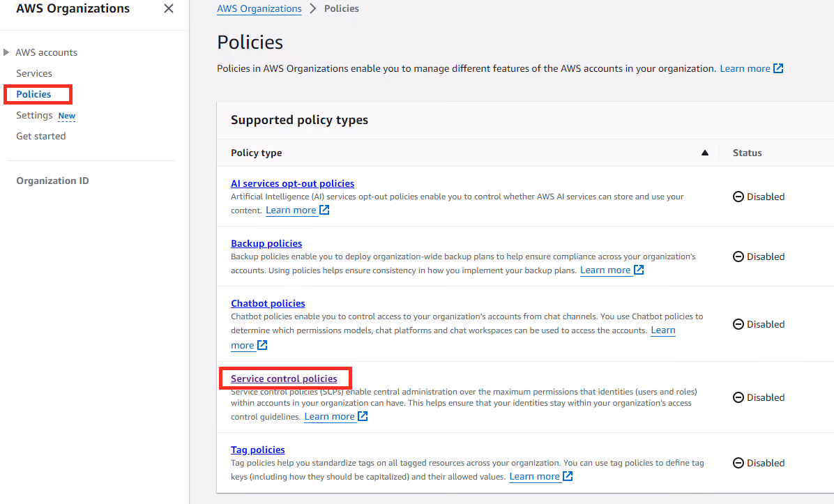Click external link icon beside top Learn more
Screen dimensions: 834x504
[778, 68]
